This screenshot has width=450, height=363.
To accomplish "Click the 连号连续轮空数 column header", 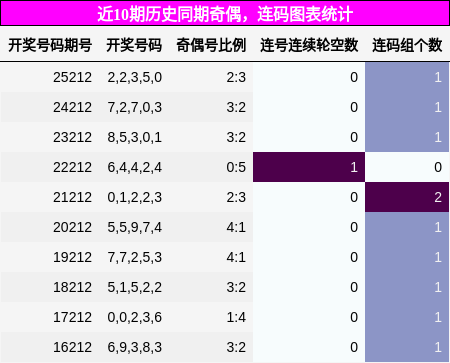I will 309,45.
